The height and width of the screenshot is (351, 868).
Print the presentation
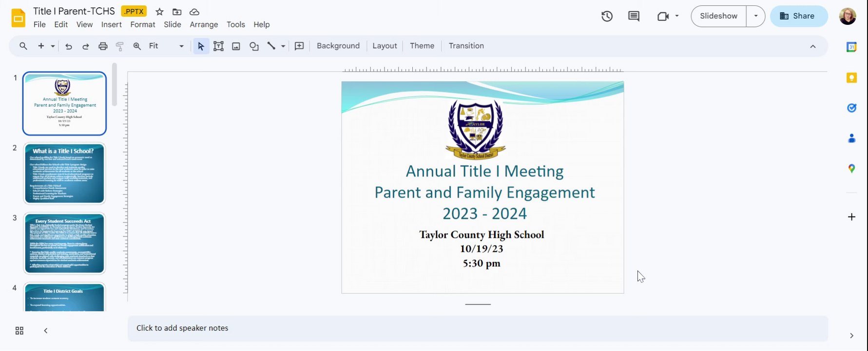(x=103, y=46)
